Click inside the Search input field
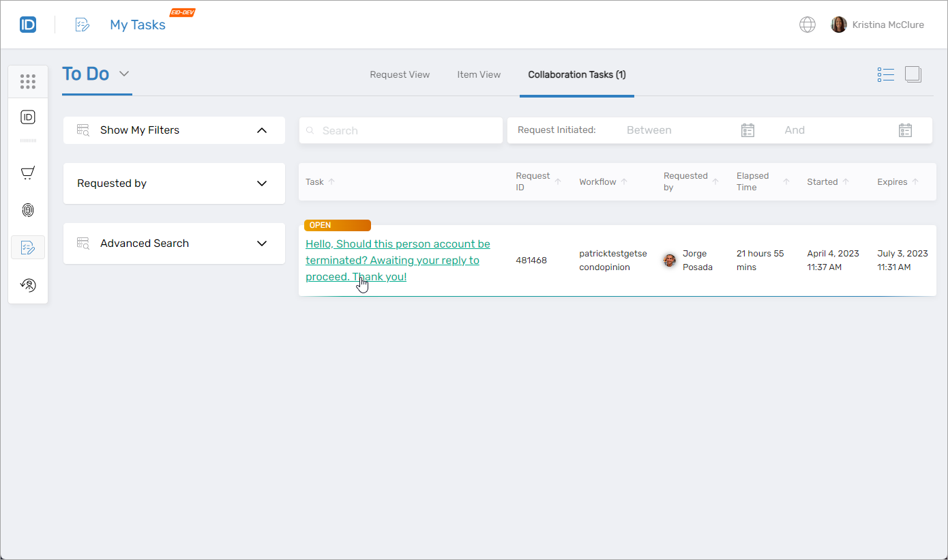The height and width of the screenshot is (560, 948). 400,130
